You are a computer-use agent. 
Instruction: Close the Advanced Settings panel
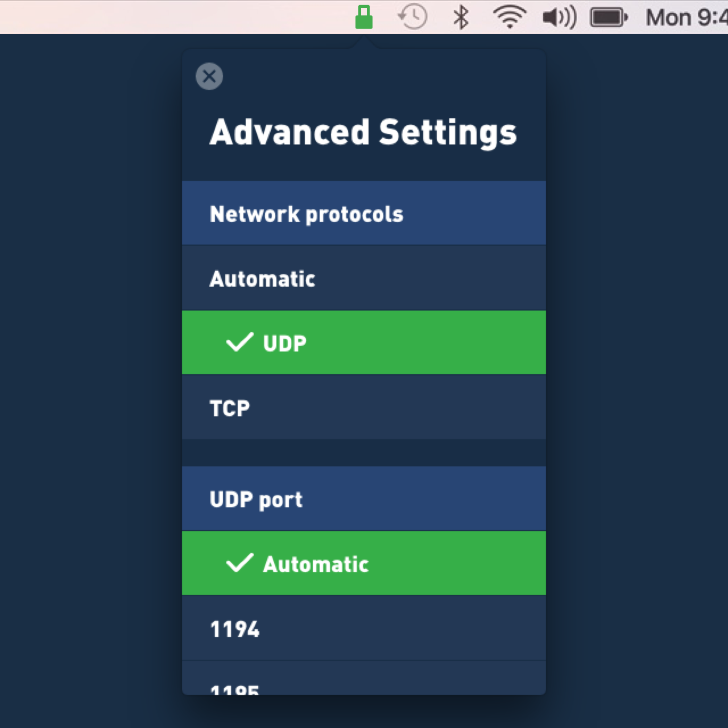coord(209,76)
